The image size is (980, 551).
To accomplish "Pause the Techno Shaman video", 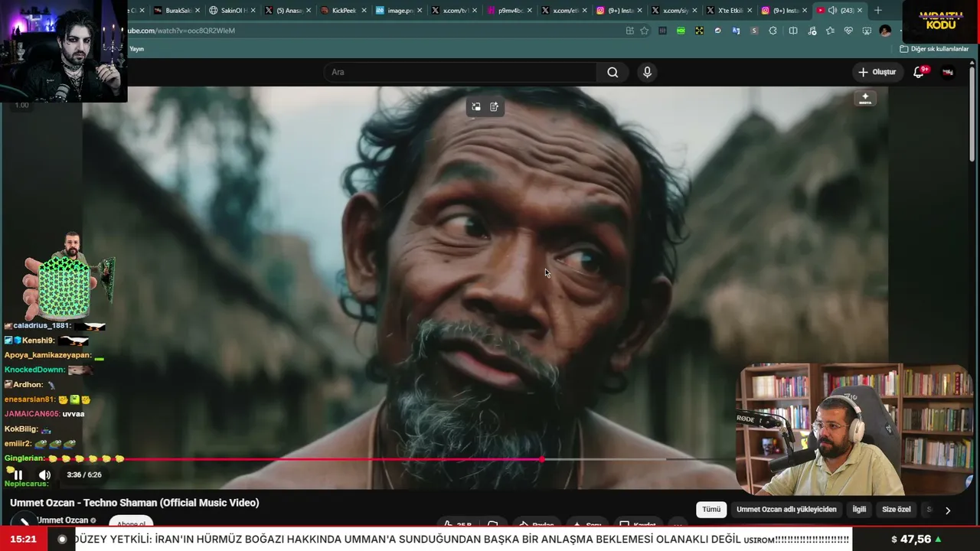I will point(18,475).
